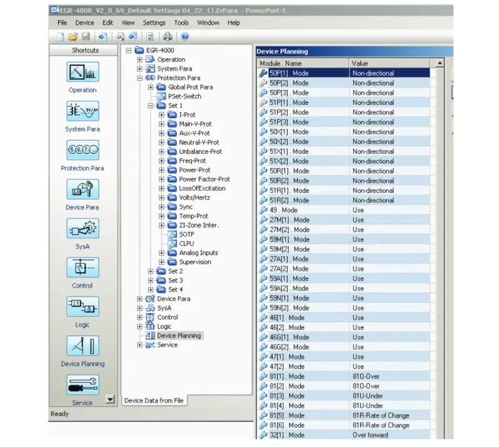
Task: Collapse the Protection Para tree node
Action: (x=139, y=78)
